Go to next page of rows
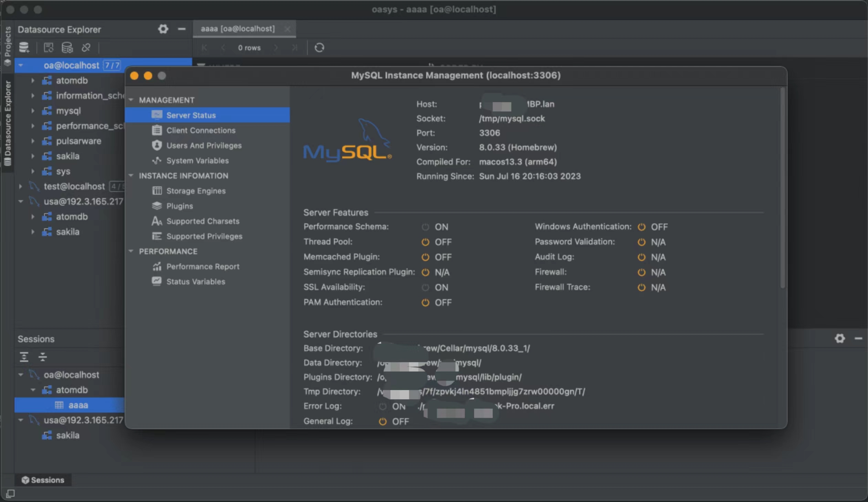This screenshot has height=502, width=868. (x=276, y=48)
